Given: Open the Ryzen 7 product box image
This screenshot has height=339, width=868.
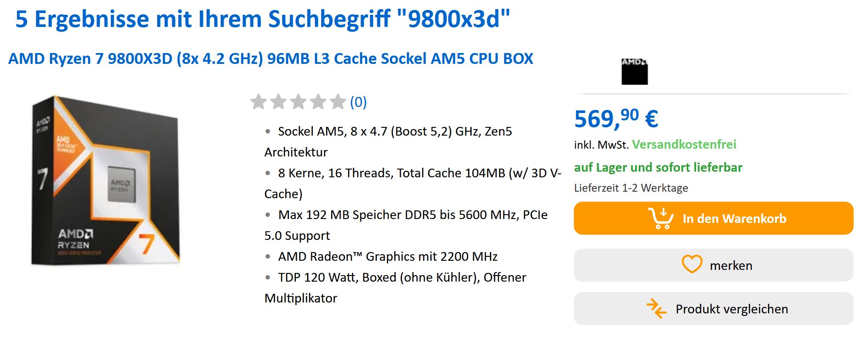Looking at the screenshot, I should [x=106, y=180].
